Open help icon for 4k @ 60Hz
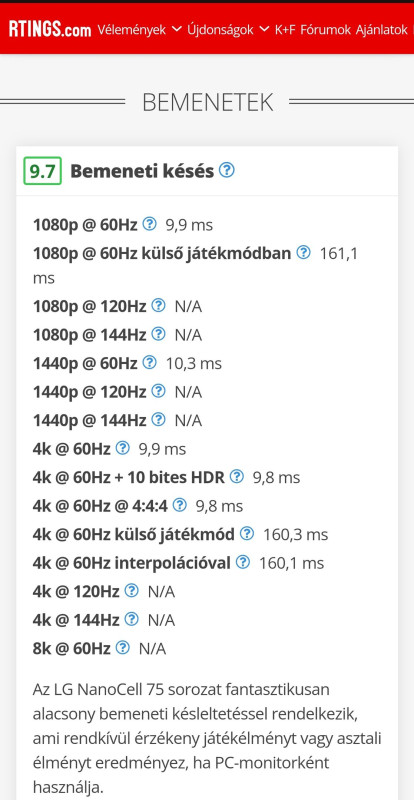Viewport: 414px width, 800px height. point(123,448)
